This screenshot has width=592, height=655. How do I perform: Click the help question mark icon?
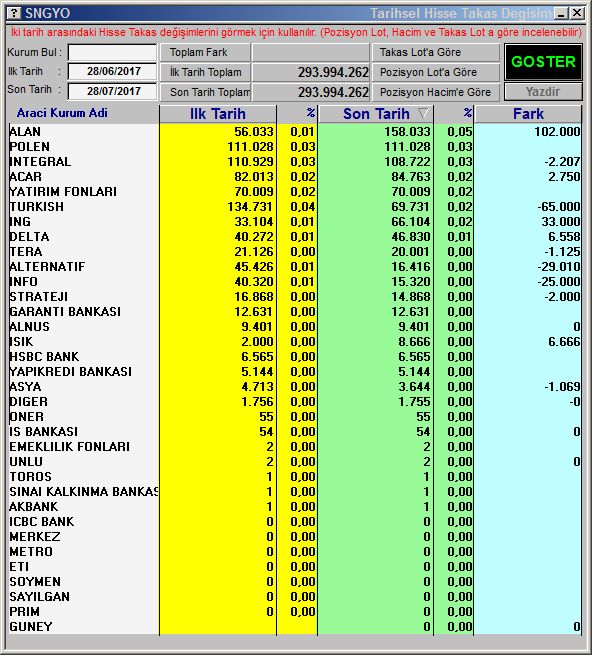(x=14, y=13)
